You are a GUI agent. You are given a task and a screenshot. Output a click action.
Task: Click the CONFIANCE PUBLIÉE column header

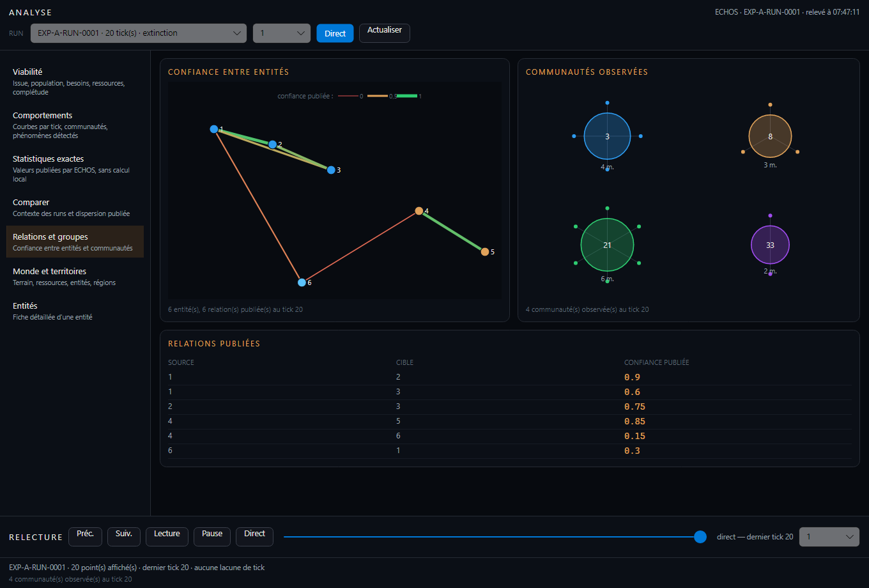point(656,362)
